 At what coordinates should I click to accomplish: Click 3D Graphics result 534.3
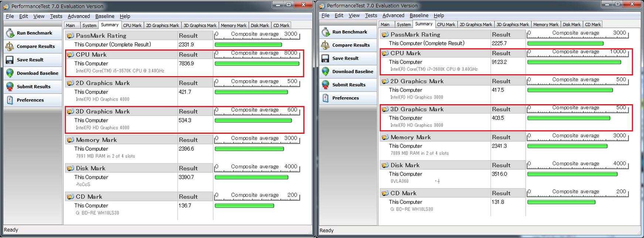click(185, 120)
